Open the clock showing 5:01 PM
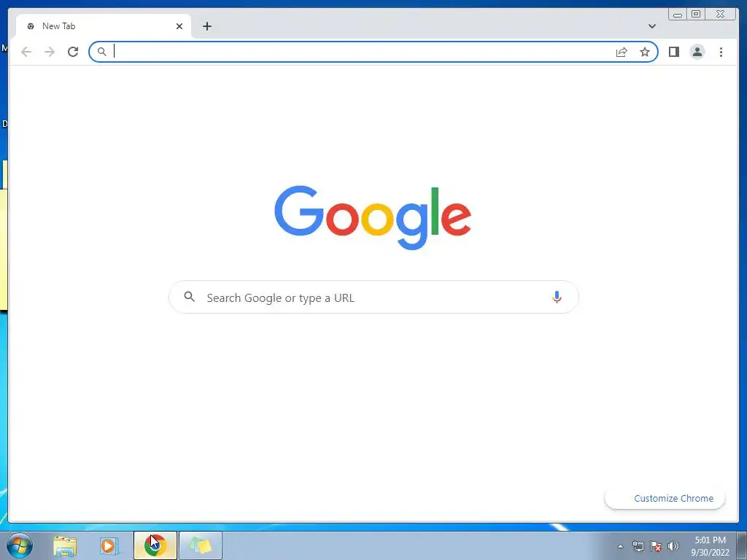Screen dimensions: 747x560 click(x=710, y=546)
